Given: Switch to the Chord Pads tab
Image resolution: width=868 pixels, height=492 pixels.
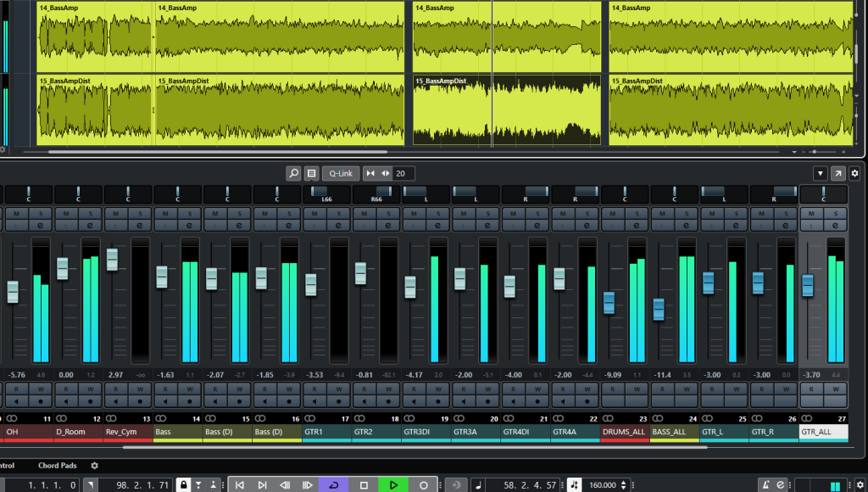Looking at the screenshot, I should tap(57, 466).
